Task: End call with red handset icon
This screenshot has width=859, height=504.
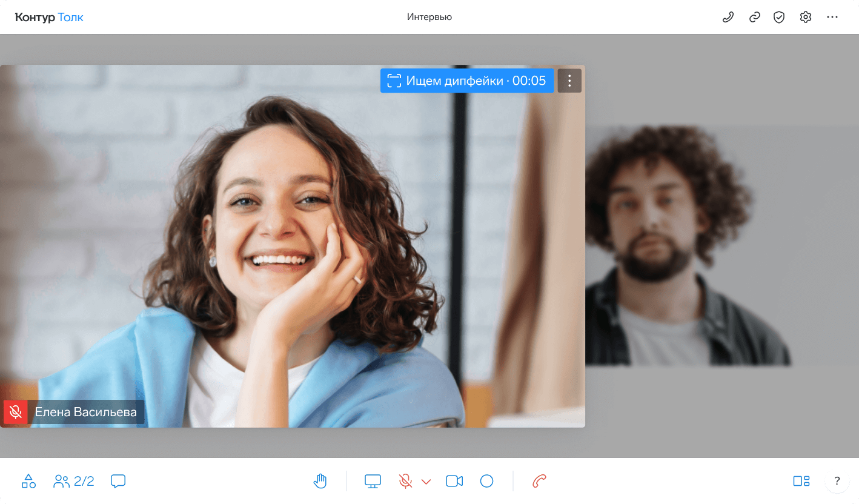Action: (x=539, y=481)
